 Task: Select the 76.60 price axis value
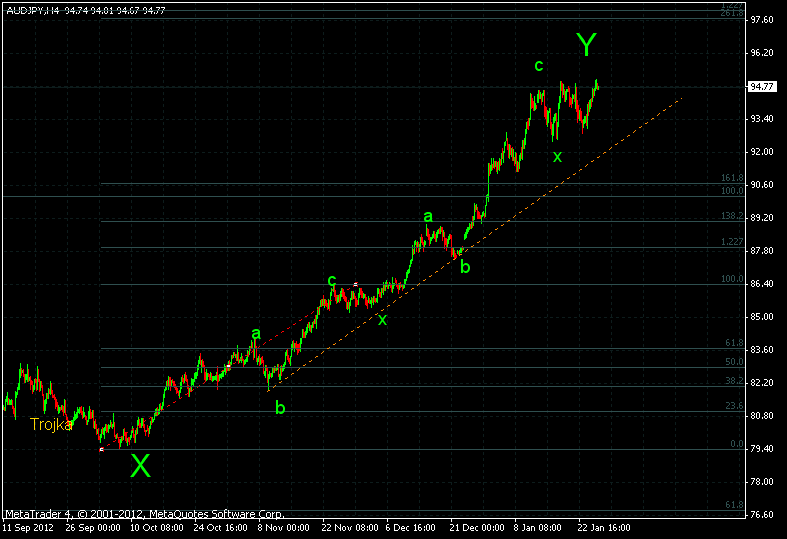762,515
